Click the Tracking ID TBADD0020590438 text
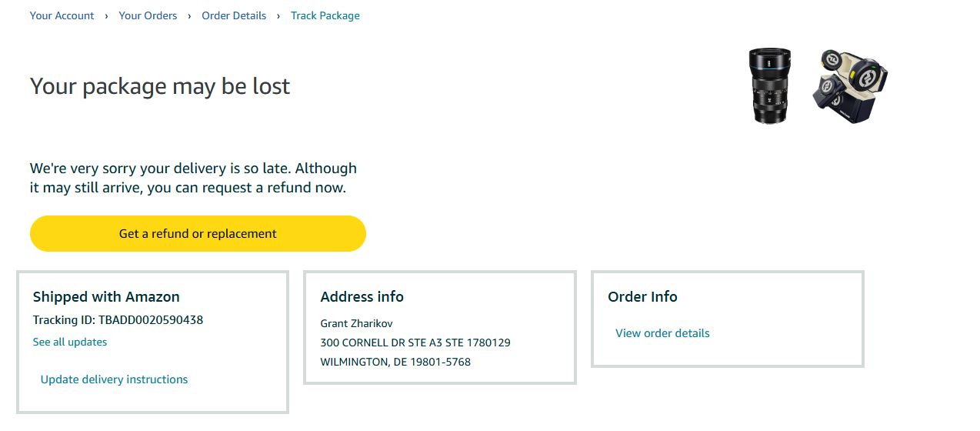 118,319
